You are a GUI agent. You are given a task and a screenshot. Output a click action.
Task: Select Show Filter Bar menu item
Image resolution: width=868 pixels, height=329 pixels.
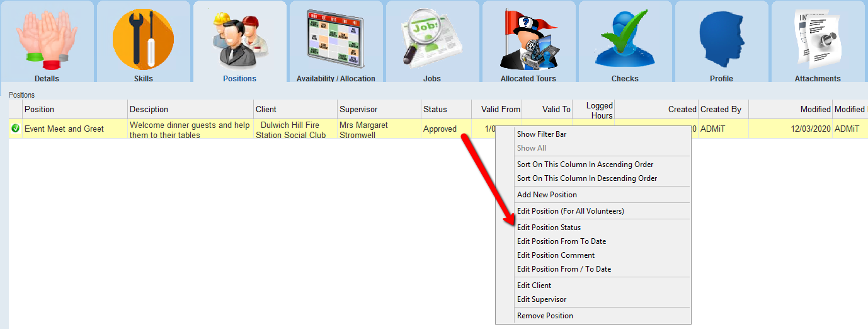click(544, 134)
